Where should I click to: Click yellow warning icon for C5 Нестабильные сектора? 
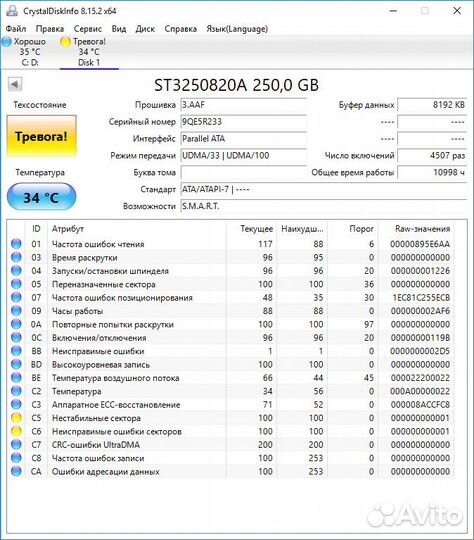point(16,418)
